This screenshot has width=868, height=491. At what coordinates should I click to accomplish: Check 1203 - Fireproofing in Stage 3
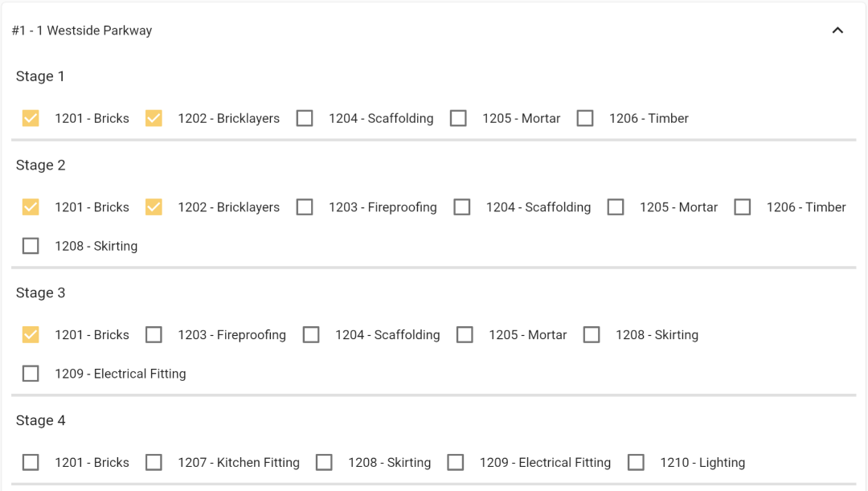tap(154, 335)
